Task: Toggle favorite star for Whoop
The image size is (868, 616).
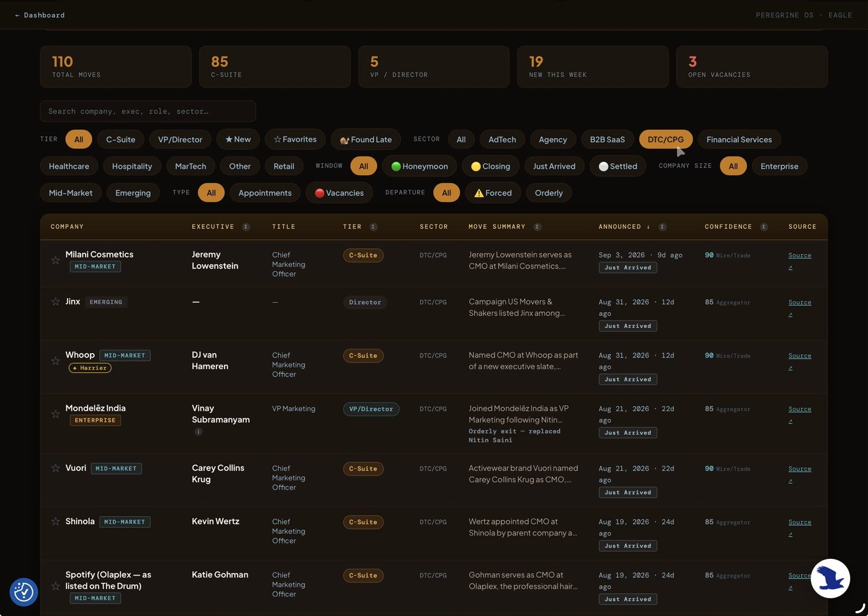Action: click(x=56, y=361)
